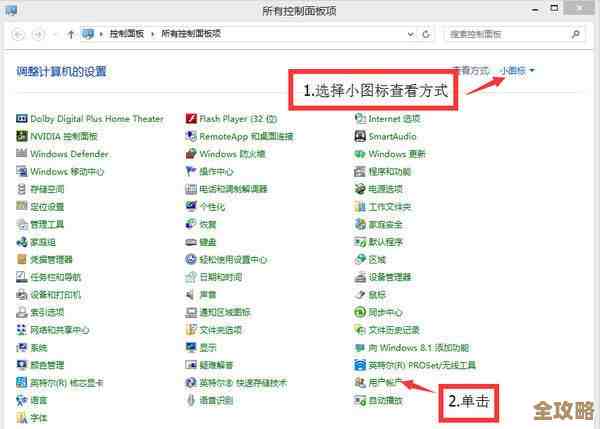Open the 字体 icon
The width and height of the screenshot is (600, 429).
pos(21,418)
